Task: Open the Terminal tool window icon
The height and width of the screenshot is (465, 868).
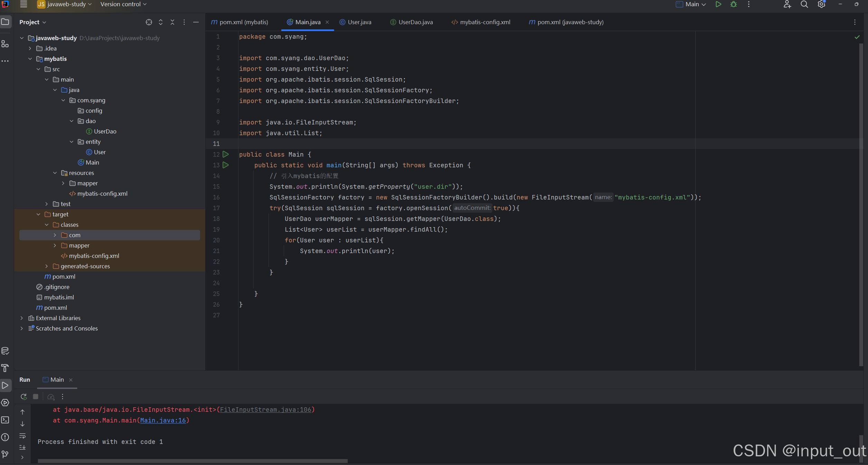Action: 5,420
